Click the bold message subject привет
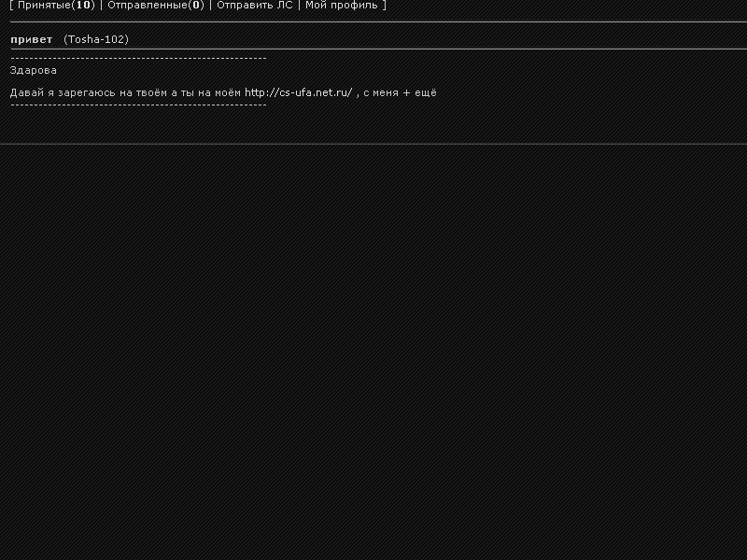This screenshot has width=747, height=560. (32, 39)
